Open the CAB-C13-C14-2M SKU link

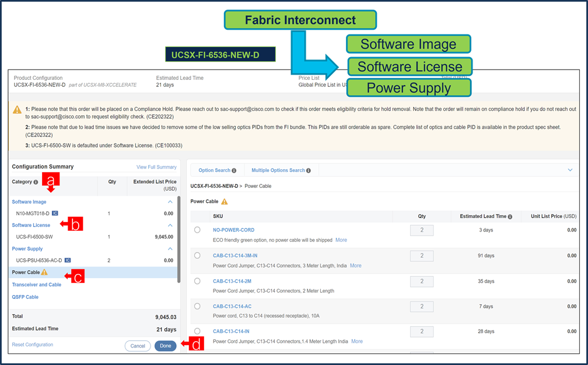coord(232,281)
